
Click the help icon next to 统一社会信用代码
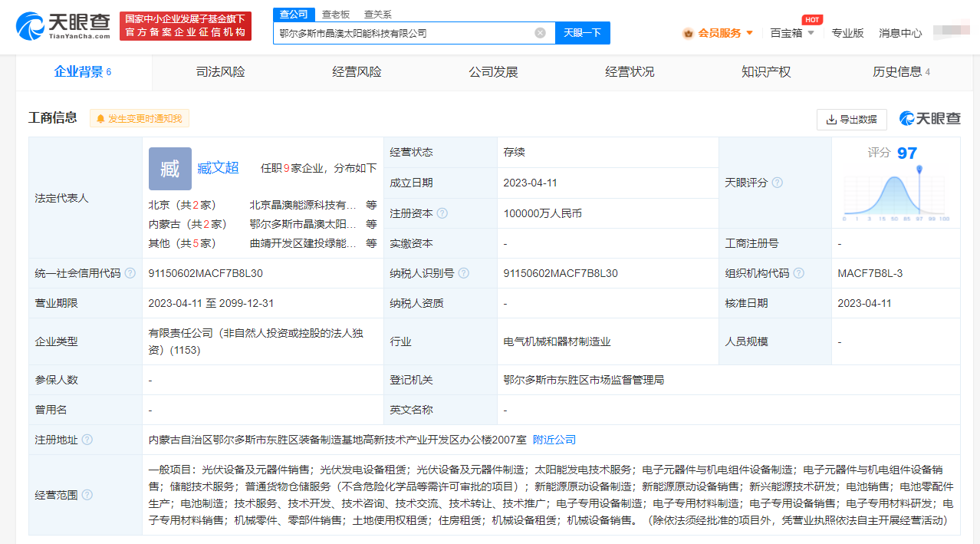pyautogui.click(x=130, y=273)
